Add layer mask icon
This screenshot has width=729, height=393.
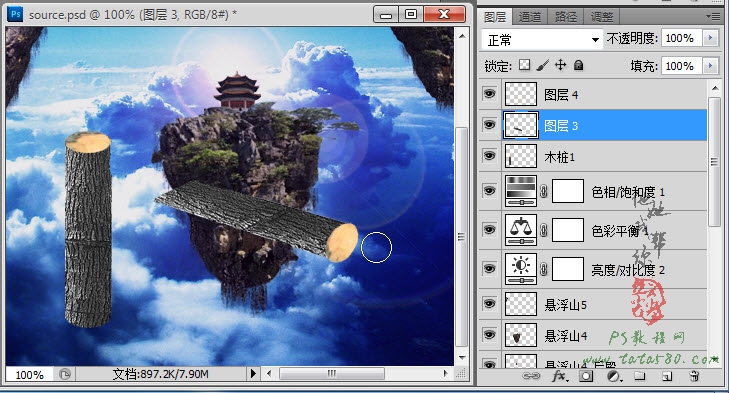(x=586, y=376)
